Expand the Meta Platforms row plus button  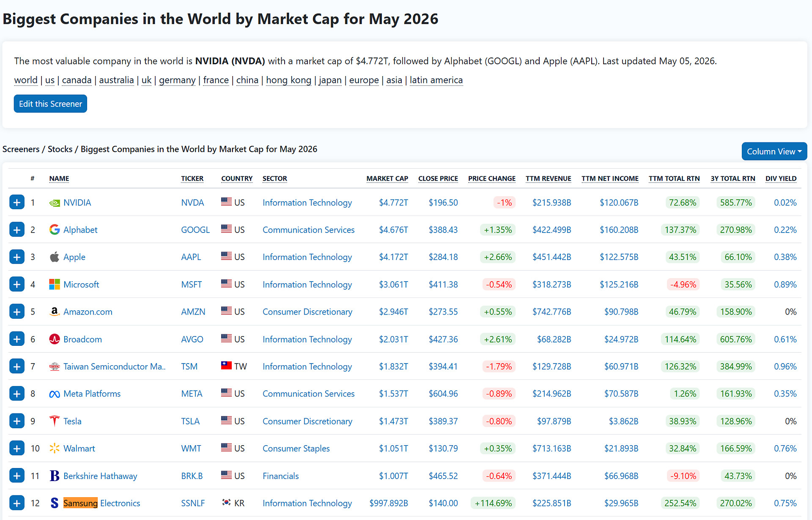17,394
